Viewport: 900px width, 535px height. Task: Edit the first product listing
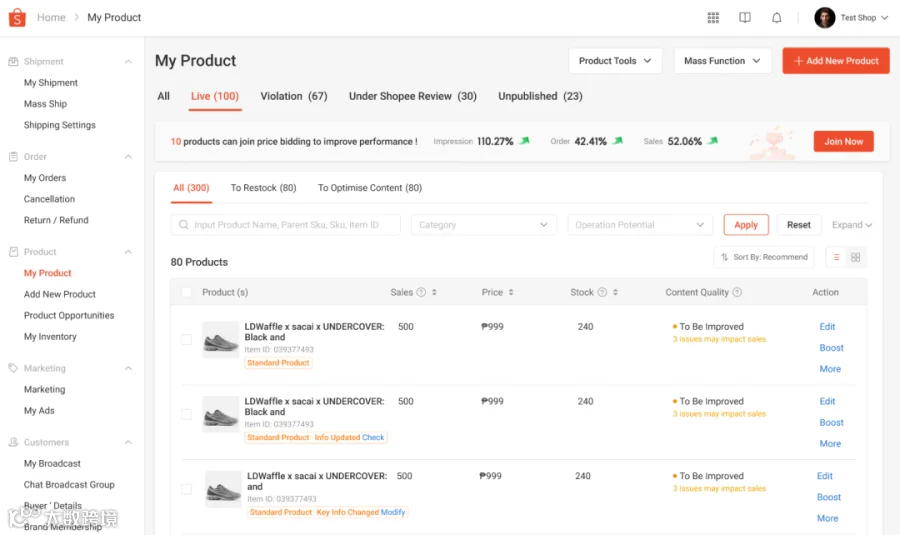(827, 327)
